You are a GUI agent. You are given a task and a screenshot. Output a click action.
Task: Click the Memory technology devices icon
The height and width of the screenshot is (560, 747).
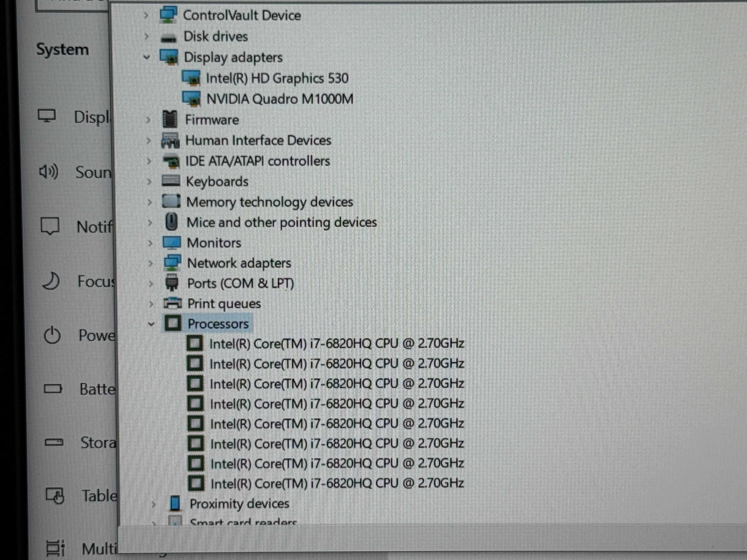[171, 201]
